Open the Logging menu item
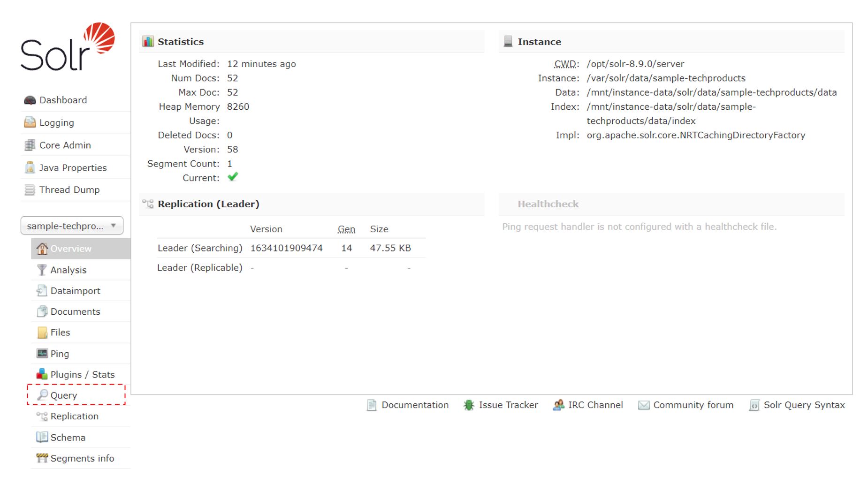This screenshot has width=868, height=477. tap(56, 123)
